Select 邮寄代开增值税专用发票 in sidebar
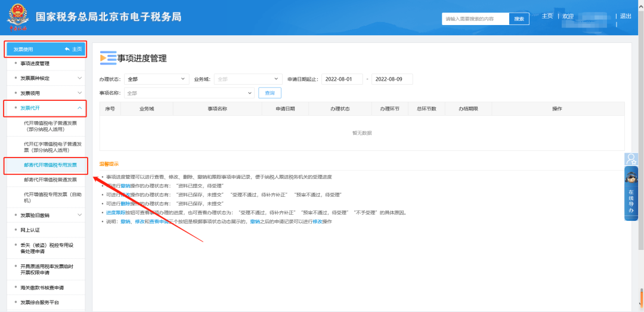This screenshot has width=644, height=312. coord(50,164)
